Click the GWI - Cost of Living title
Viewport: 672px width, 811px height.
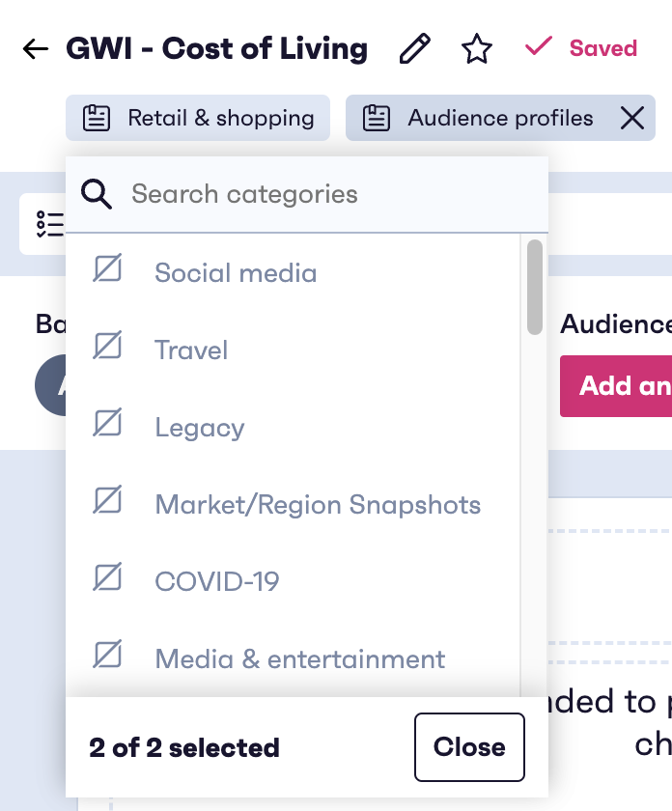216,48
